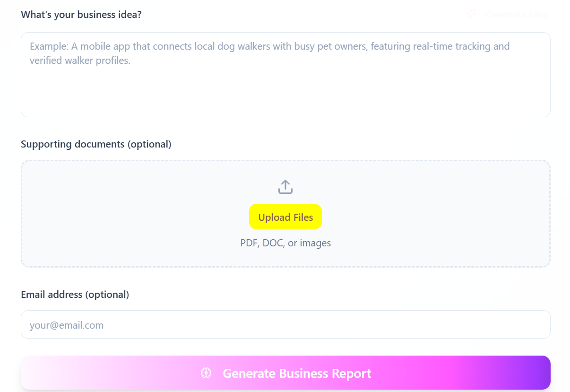Viewport: 570px width, 392px height.
Task: Focus the business idea text area
Action: (285, 75)
